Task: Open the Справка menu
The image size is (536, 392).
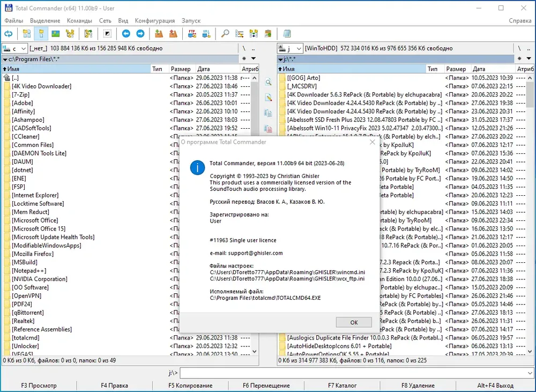Action: [520, 20]
